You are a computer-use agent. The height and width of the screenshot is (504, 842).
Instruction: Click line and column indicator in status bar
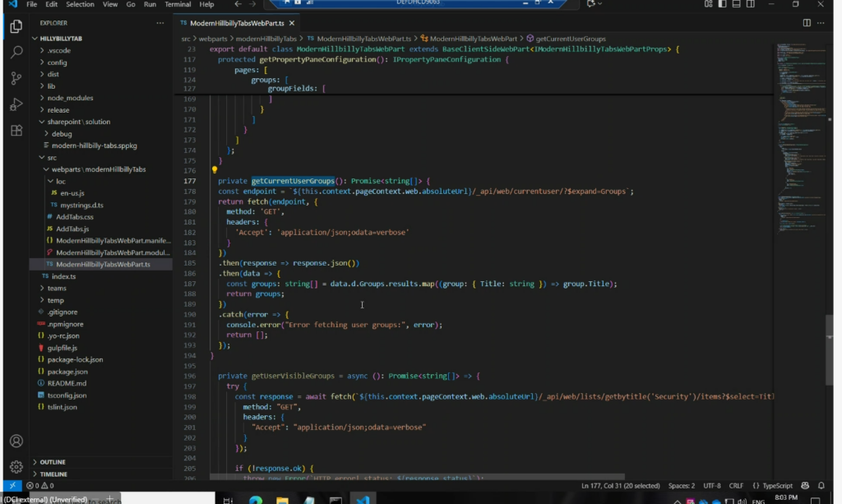620,486
